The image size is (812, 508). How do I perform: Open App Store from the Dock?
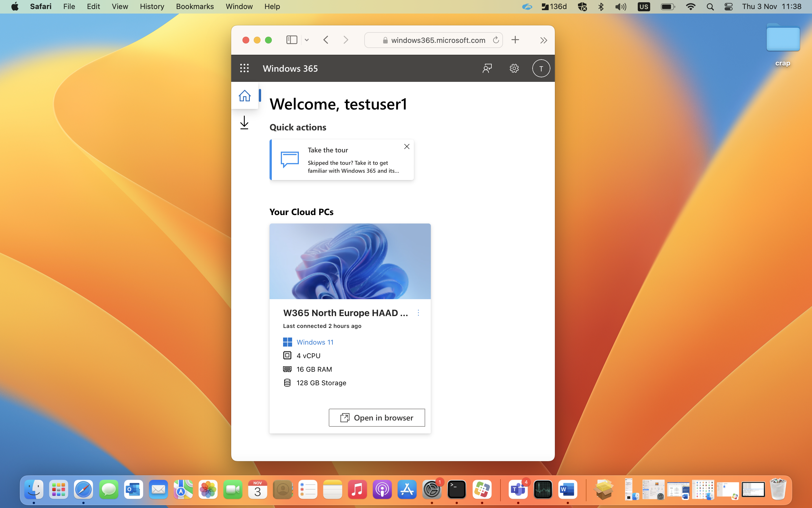[x=407, y=489]
